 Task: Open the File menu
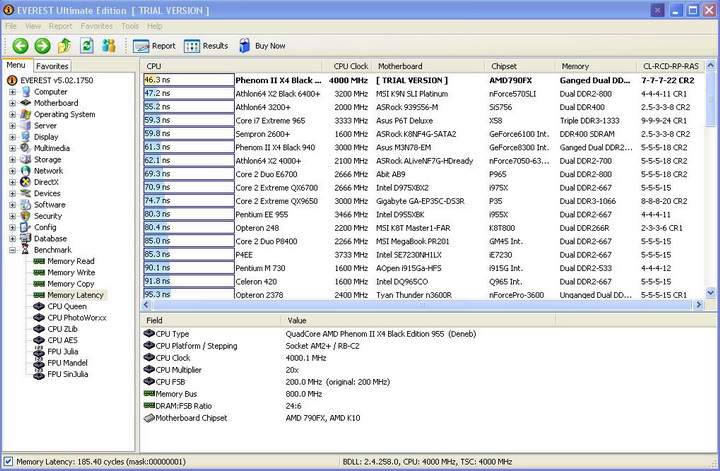click(x=11, y=26)
